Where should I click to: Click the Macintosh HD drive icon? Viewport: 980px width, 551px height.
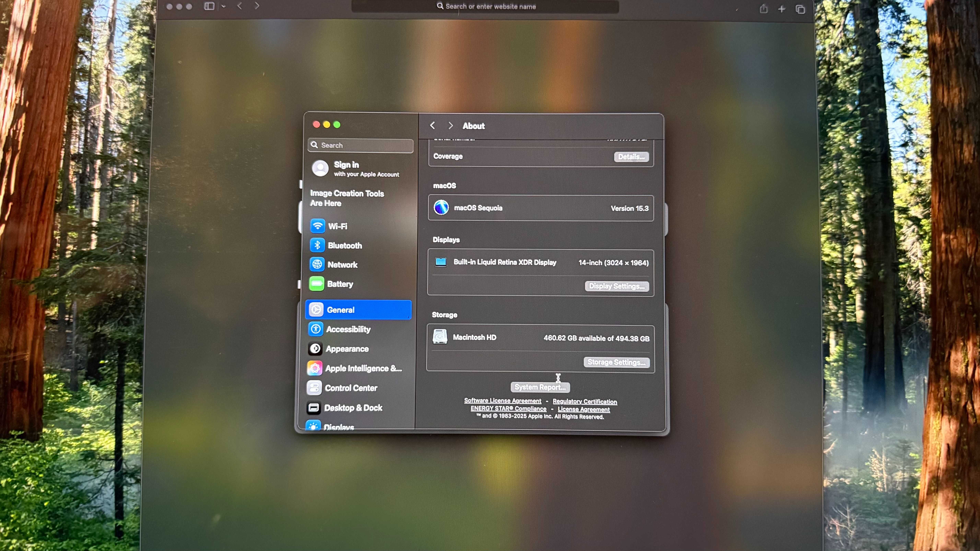pos(440,337)
